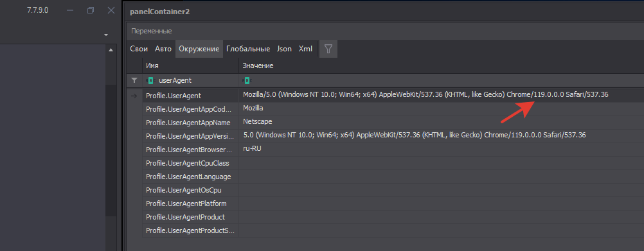Click the left panel scroll-up arrow
The image size is (644, 251).
pyautogui.click(x=111, y=50)
